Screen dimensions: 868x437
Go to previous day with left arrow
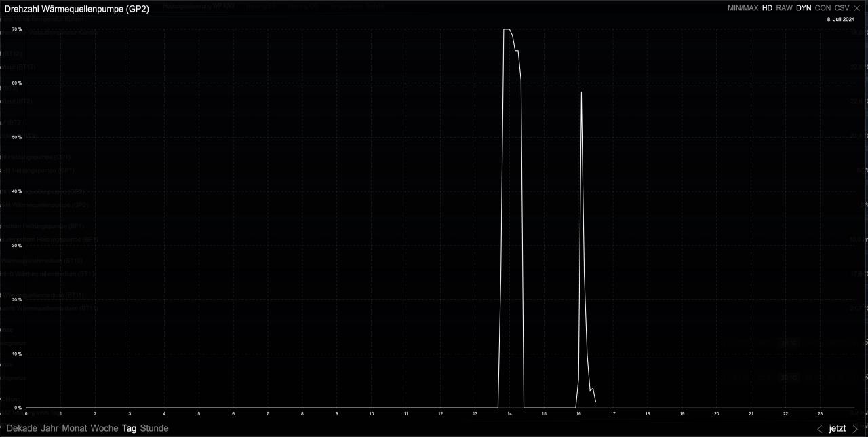820,428
